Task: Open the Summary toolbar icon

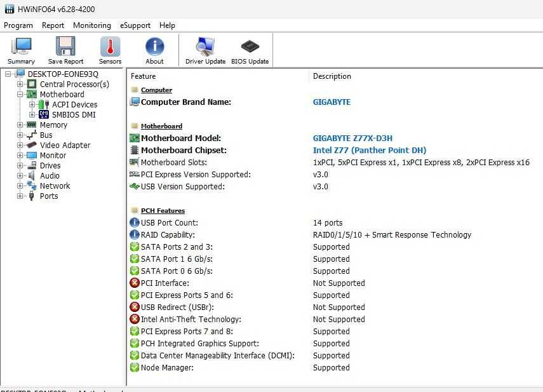Action: pyautogui.click(x=21, y=46)
